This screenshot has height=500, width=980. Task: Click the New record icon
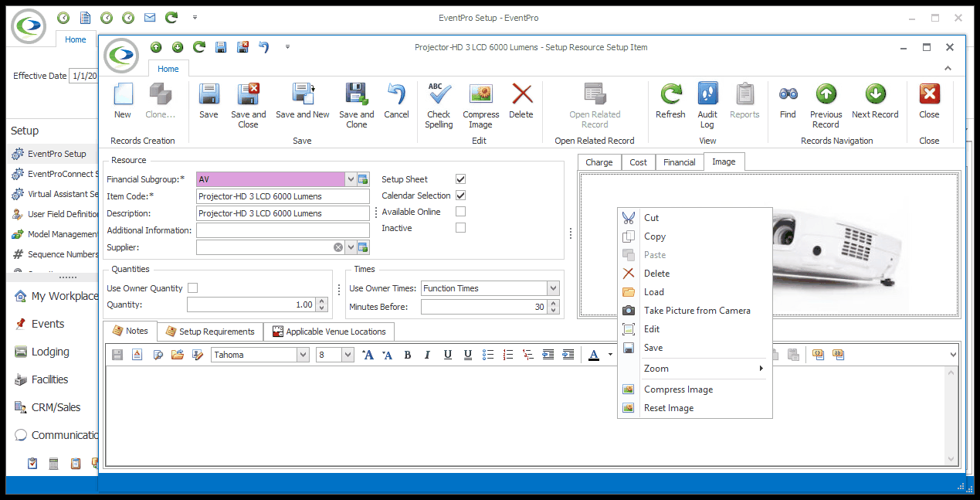[123, 94]
